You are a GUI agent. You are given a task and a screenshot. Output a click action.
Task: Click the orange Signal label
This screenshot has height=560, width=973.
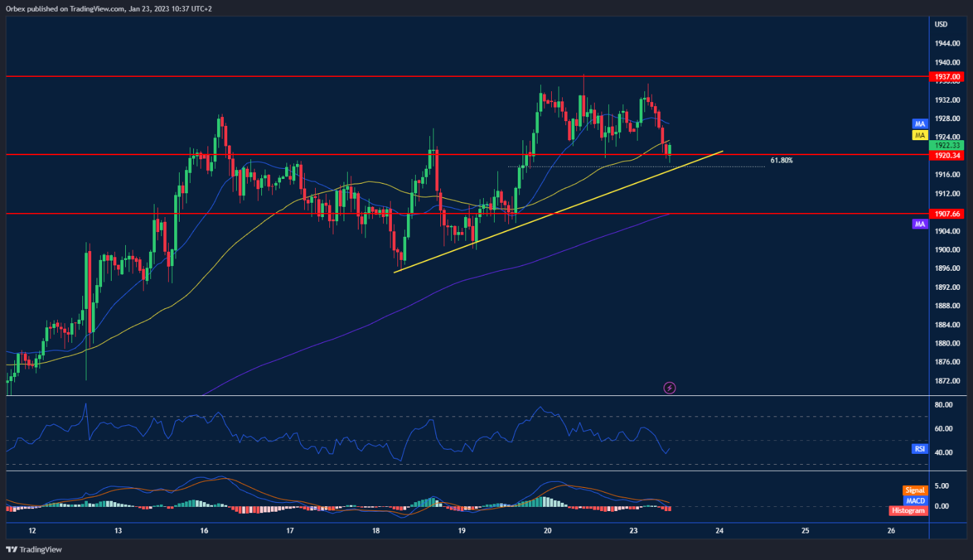[914, 490]
